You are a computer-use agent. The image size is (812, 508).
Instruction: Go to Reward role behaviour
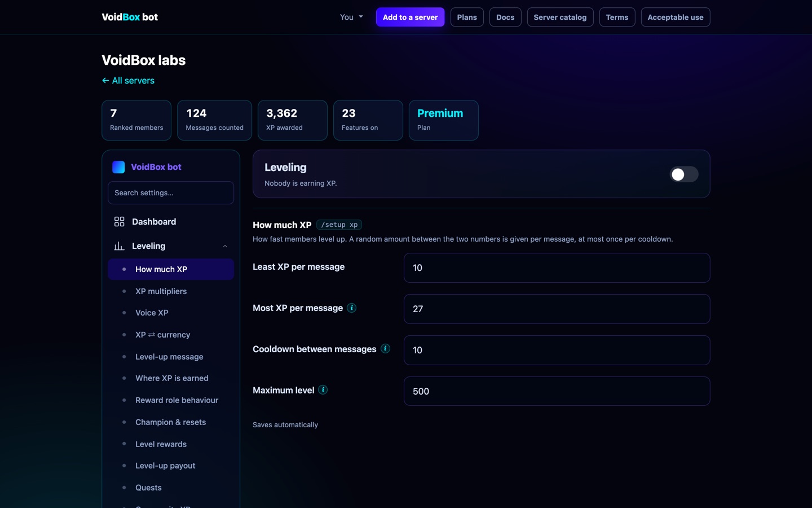(171, 400)
